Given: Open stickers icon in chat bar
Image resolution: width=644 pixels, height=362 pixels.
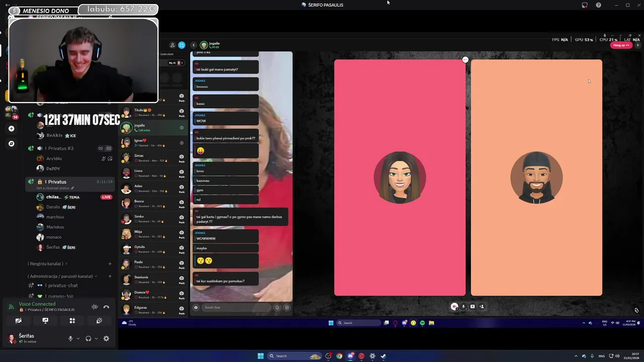Looking at the screenshot, I should (287, 307).
